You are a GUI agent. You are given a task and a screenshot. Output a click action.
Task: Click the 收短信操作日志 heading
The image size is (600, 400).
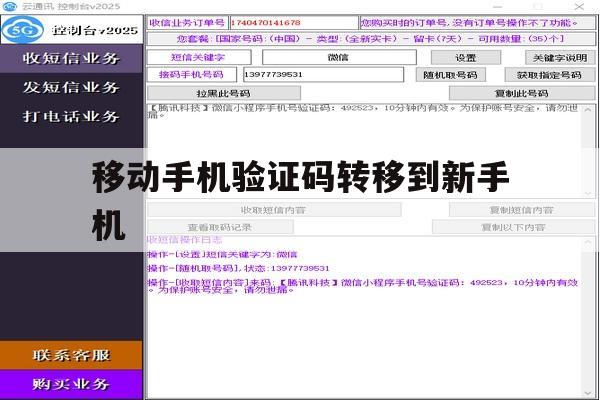(185, 240)
